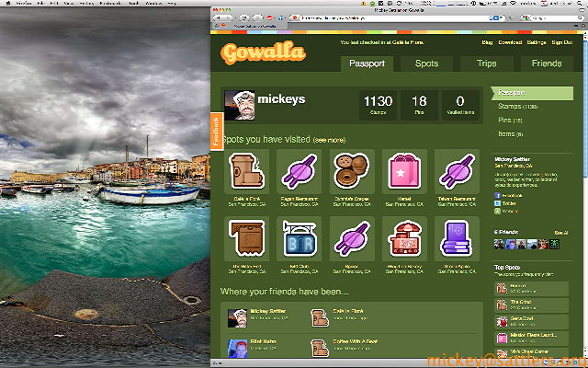This screenshot has height=368, width=588.
Task: Click the see more link by Spots you have visited
Action: (329, 140)
